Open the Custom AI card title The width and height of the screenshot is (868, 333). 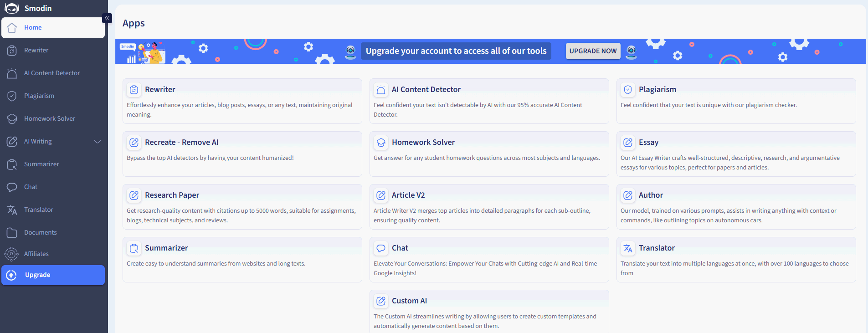click(x=409, y=301)
